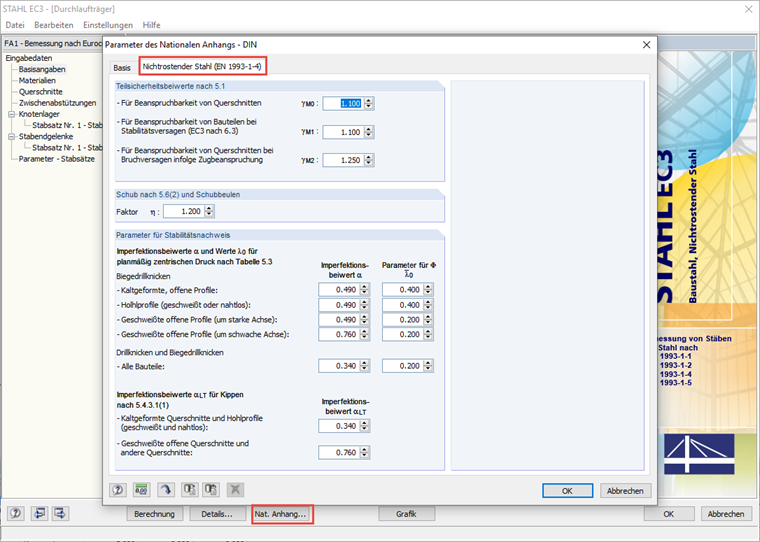Switch to the Basis tab
The image size is (760, 542).
tap(122, 67)
